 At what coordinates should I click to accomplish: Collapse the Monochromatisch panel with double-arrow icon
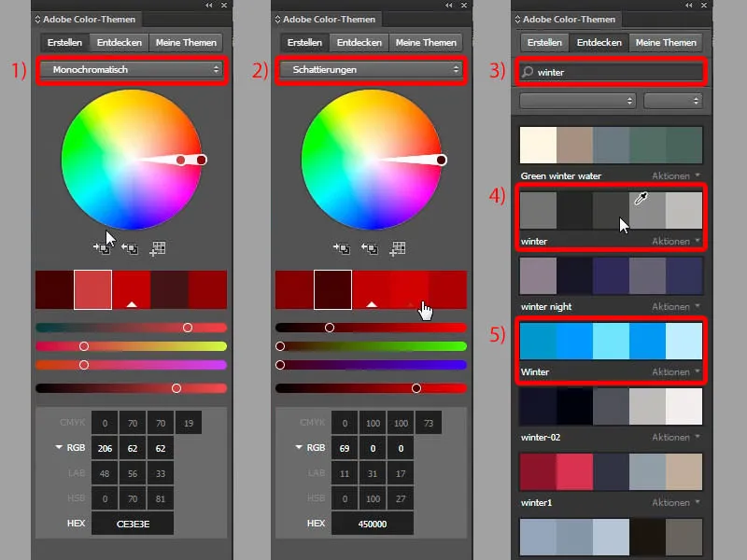pyautogui.click(x=208, y=6)
